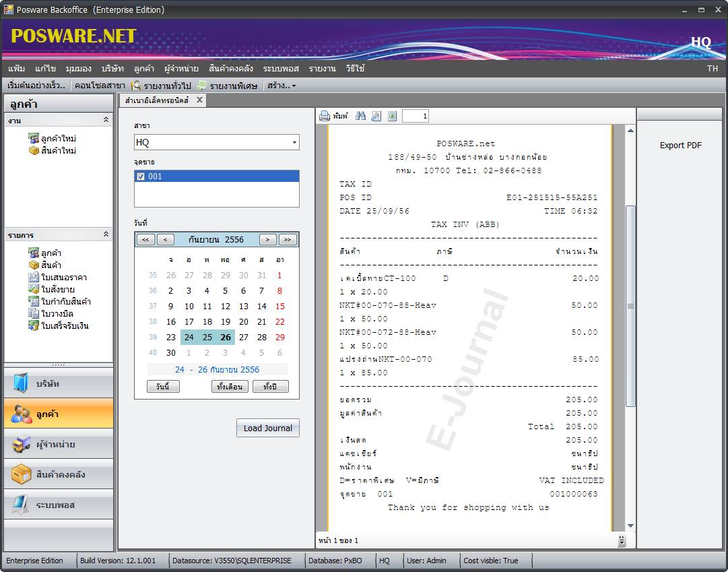728x572 pixels.
Task: Click week number 39 in calendar
Action: point(153,338)
